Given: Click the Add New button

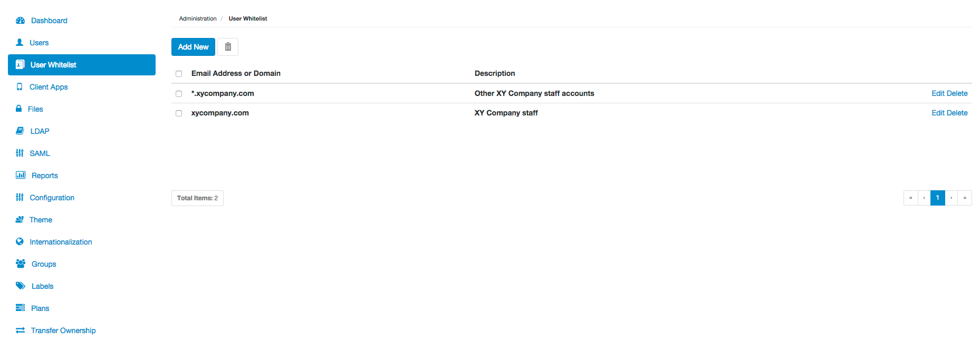Looking at the screenshot, I should 193,47.
